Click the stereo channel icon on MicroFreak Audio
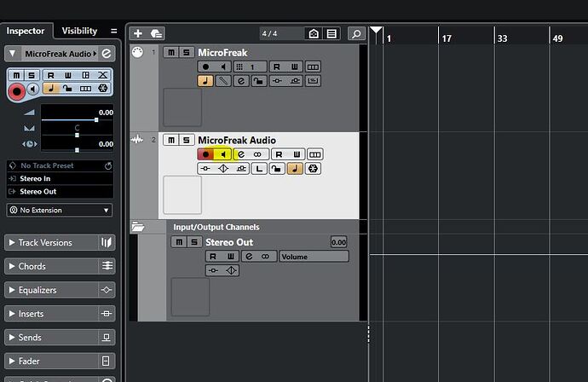 pos(257,154)
